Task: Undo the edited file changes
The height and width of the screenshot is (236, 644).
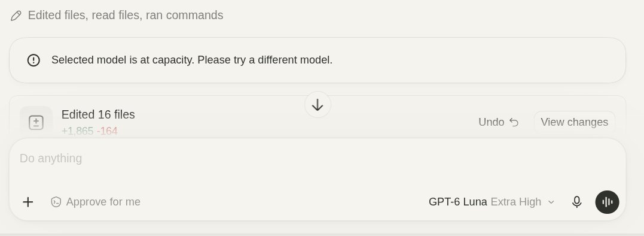Action: [x=499, y=122]
